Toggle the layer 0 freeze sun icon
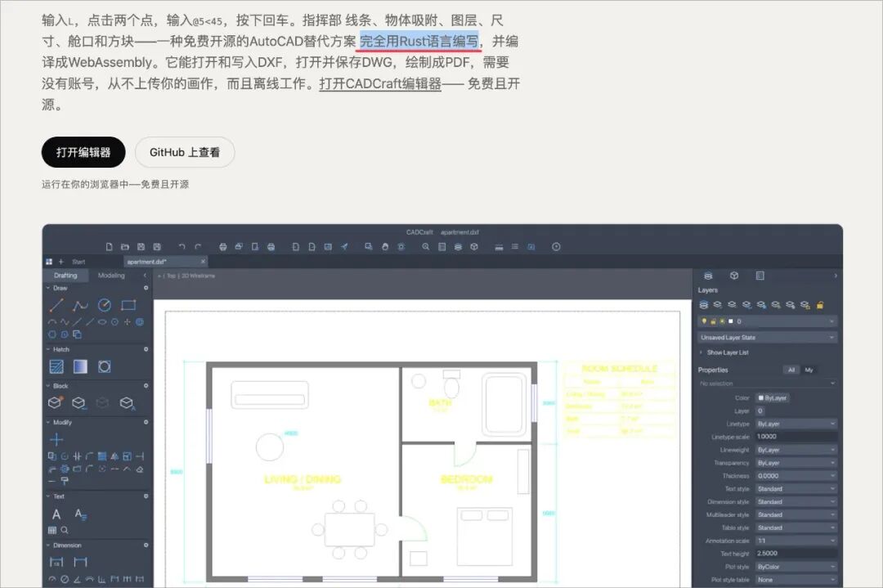Screen dimensions: 883x588 click(x=722, y=321)
